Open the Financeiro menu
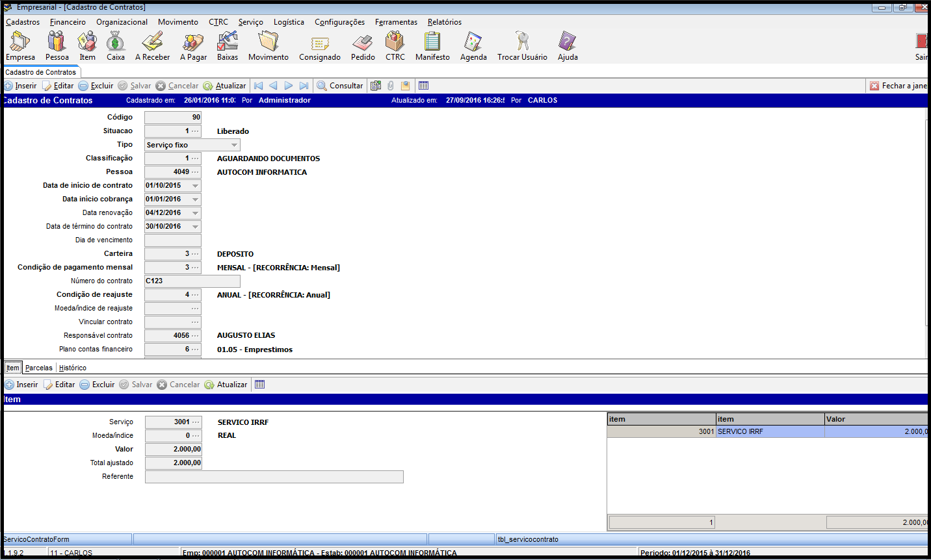The image size is (931, 560). (x=68, y=22)
